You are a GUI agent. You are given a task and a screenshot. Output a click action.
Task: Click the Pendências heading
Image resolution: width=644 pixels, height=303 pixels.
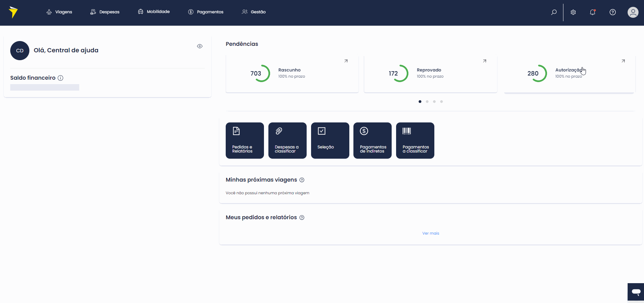pyautogui.click(x=242, y=44)
